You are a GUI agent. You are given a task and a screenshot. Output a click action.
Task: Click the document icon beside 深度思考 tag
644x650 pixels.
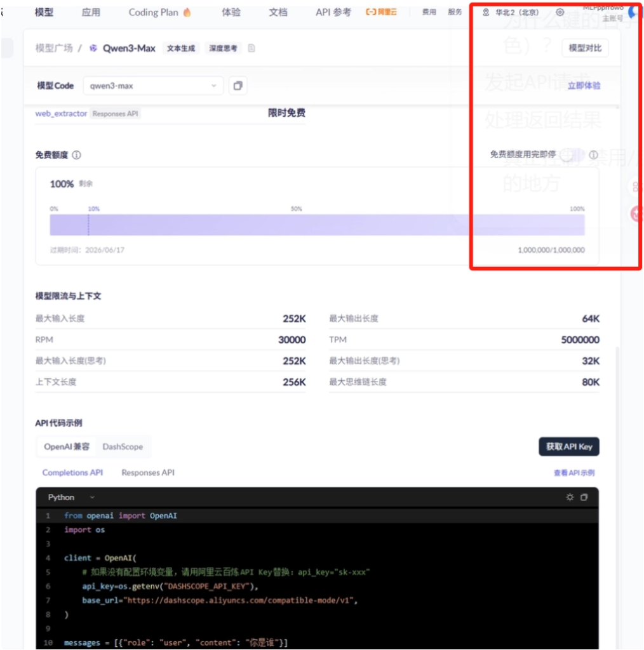point(252,48)
